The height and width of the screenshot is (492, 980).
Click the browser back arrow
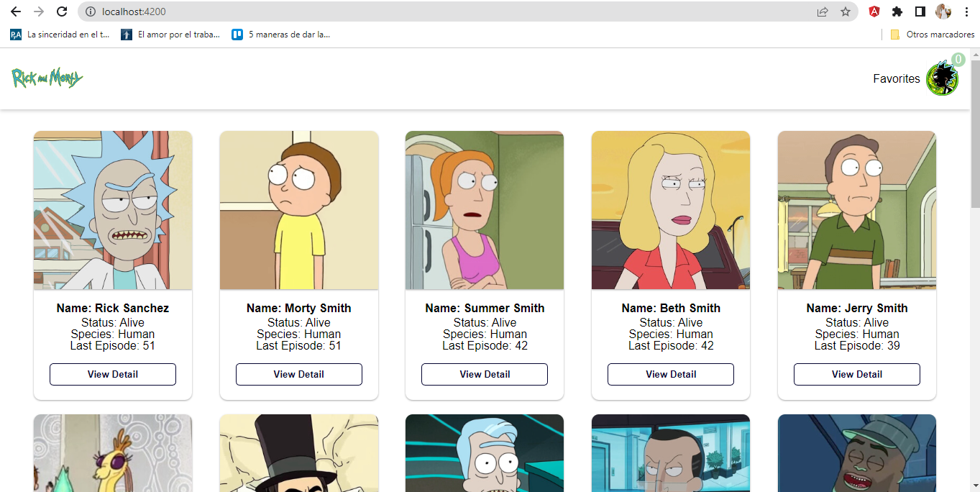pyautogui.click(x=15, y=12)
